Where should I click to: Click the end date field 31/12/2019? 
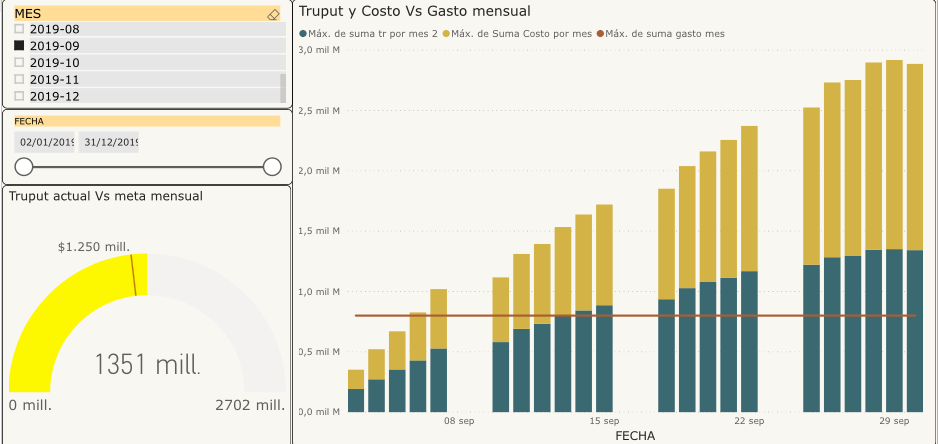110,142
